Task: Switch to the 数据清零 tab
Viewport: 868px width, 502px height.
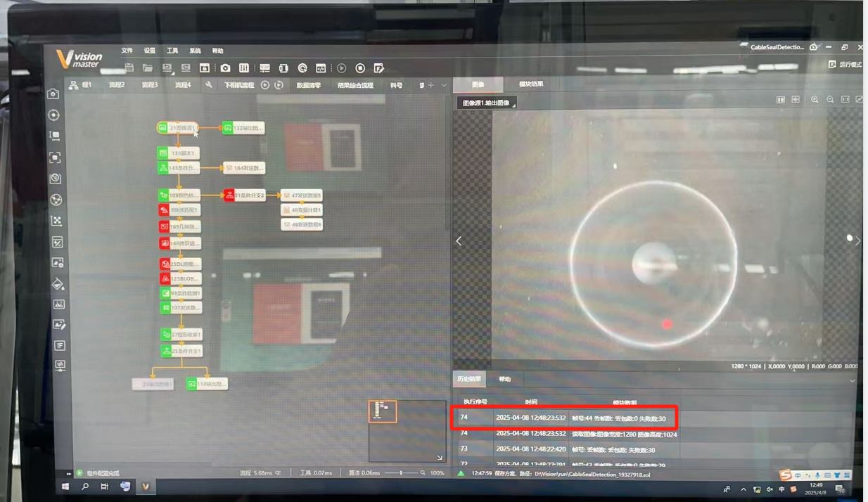Action: click(308, 85)
